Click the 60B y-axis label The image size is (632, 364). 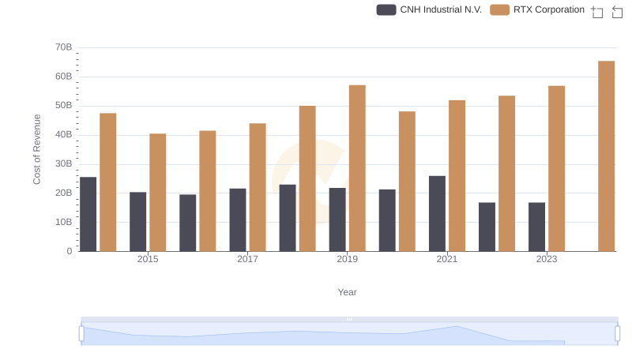[64, 77]
